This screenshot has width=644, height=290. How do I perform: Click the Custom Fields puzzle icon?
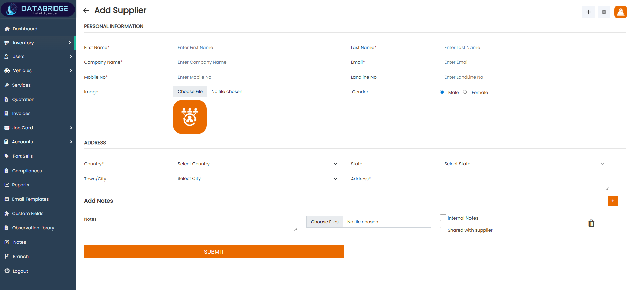(x=7, y=214)
